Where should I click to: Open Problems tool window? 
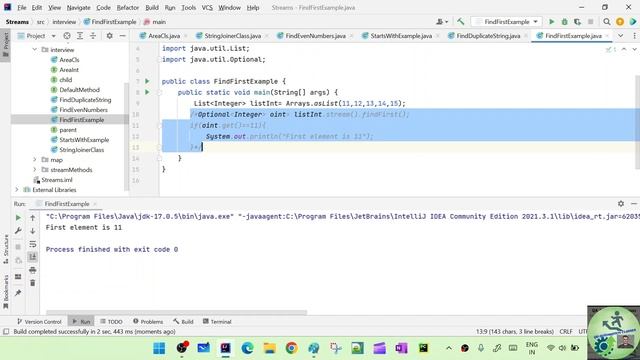[148, 322]
